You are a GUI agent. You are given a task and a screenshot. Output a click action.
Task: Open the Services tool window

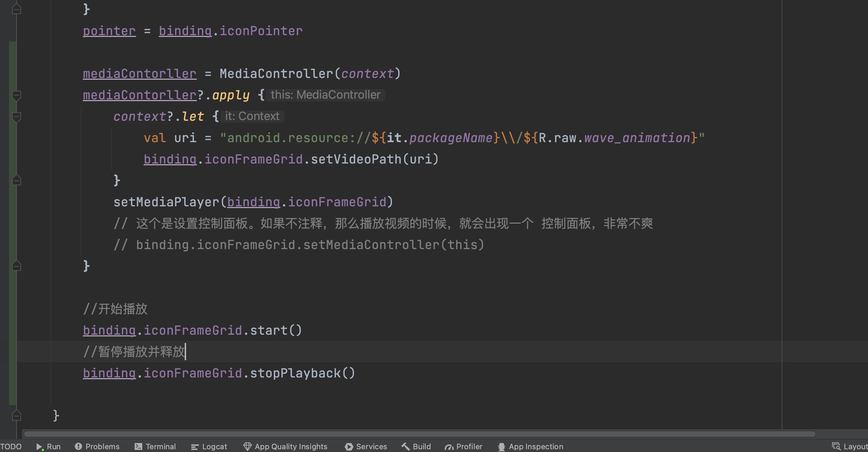click(x=366, y=446)
